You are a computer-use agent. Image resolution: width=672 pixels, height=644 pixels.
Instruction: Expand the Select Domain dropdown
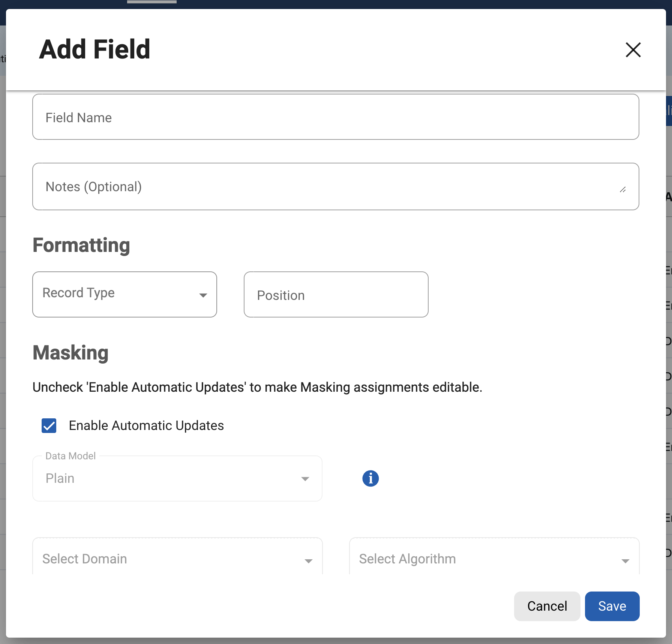coord(169,559)
